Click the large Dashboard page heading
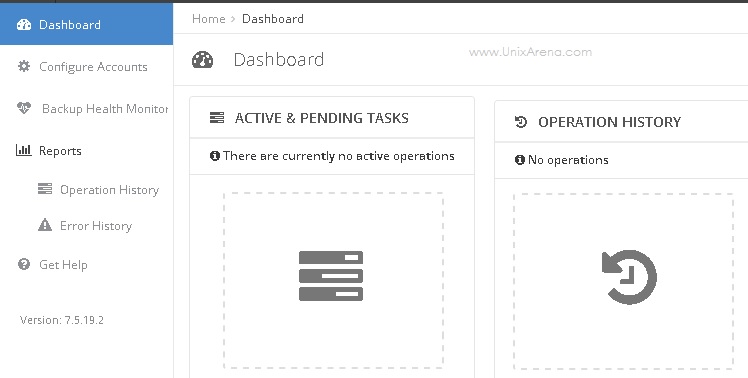The image size is (748, 378). [279, 60]
